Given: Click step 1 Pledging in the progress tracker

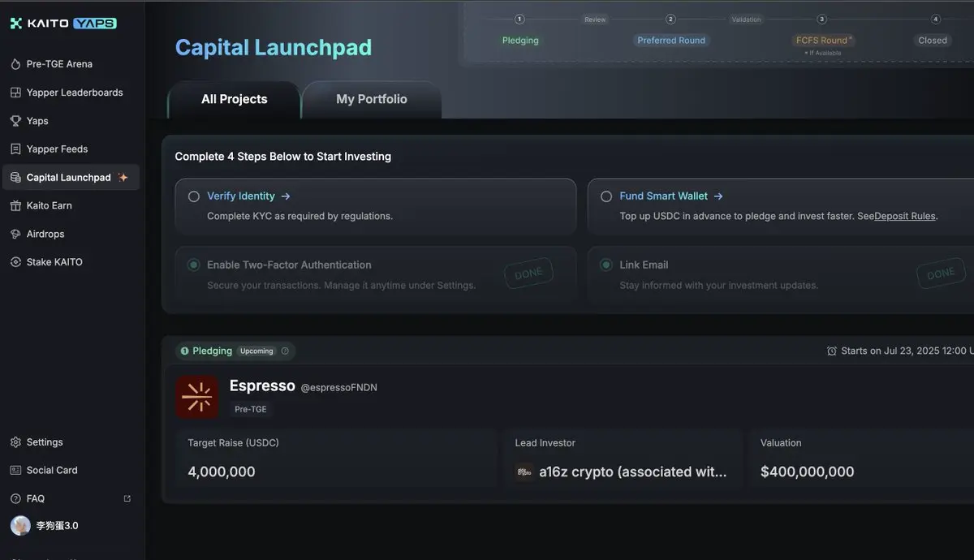Looking at the screenshot, I should tap(520, 41).
